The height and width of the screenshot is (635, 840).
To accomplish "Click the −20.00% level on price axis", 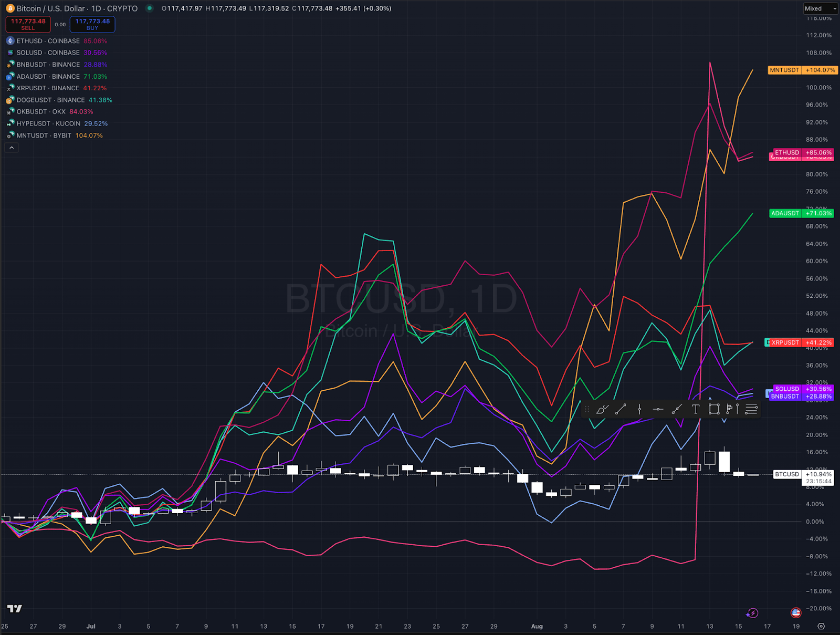I will pyautogui.click(x=818, y=608).
